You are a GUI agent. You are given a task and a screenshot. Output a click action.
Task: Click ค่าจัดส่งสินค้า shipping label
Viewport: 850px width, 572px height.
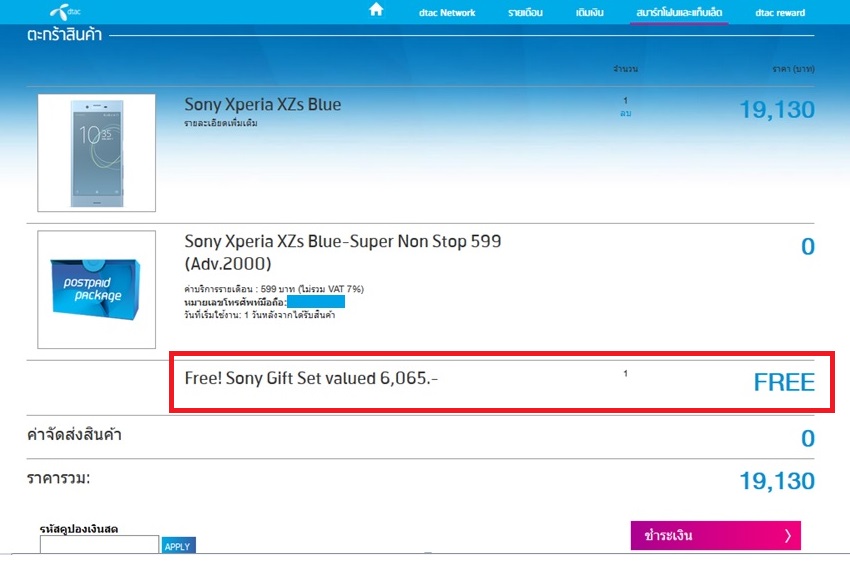tap(74, 434)
